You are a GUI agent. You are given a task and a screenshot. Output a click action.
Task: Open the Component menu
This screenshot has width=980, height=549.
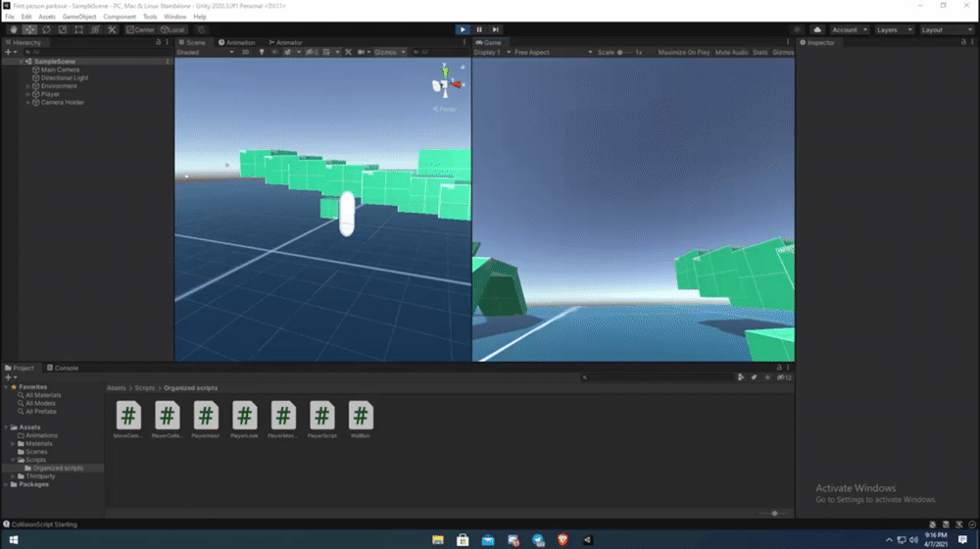(120, 17)
